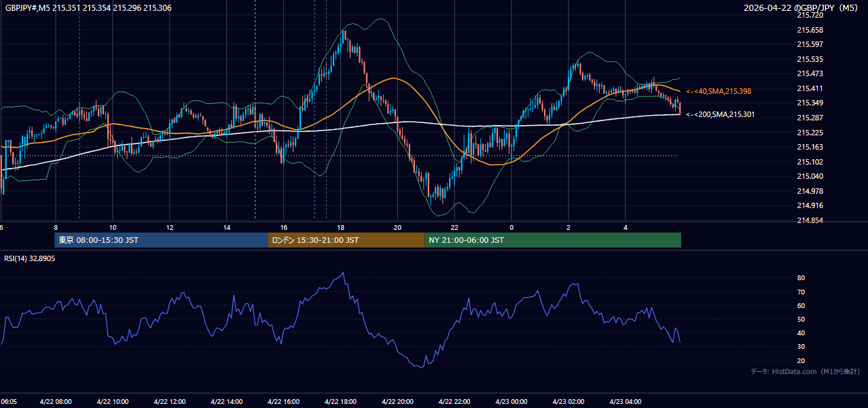The height and width of the screenshot is (408, 868).
Task: Click price axis value 214.916
Action: pyautogui.click(x=810, y=205)
